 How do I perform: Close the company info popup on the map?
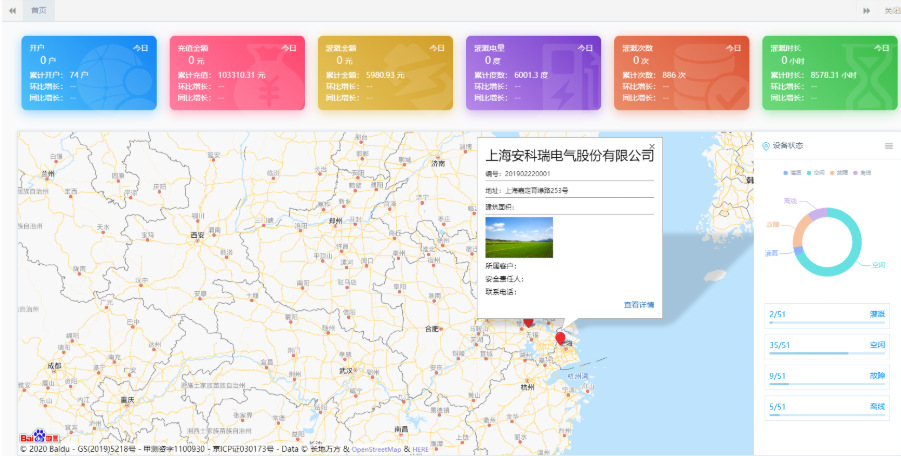tap(652, 146)
